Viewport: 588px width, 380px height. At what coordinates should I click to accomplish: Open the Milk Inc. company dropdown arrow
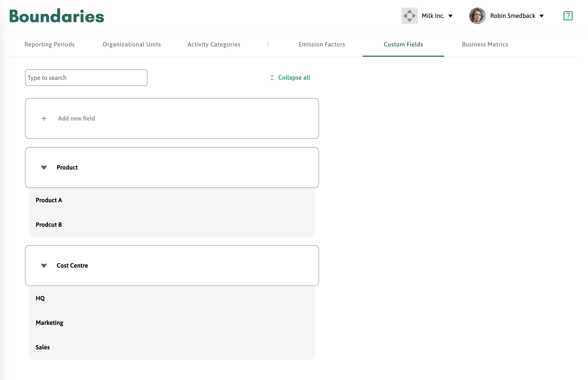click(451, 16)
